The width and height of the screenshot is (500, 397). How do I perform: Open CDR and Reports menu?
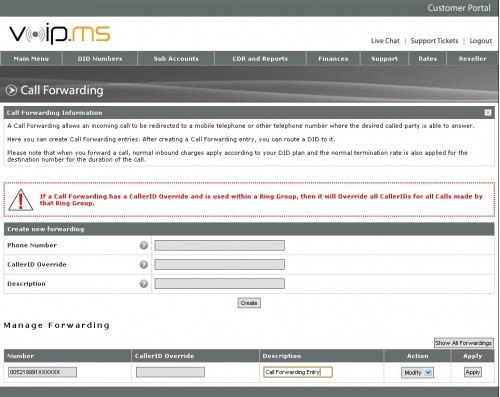point(260,59)
